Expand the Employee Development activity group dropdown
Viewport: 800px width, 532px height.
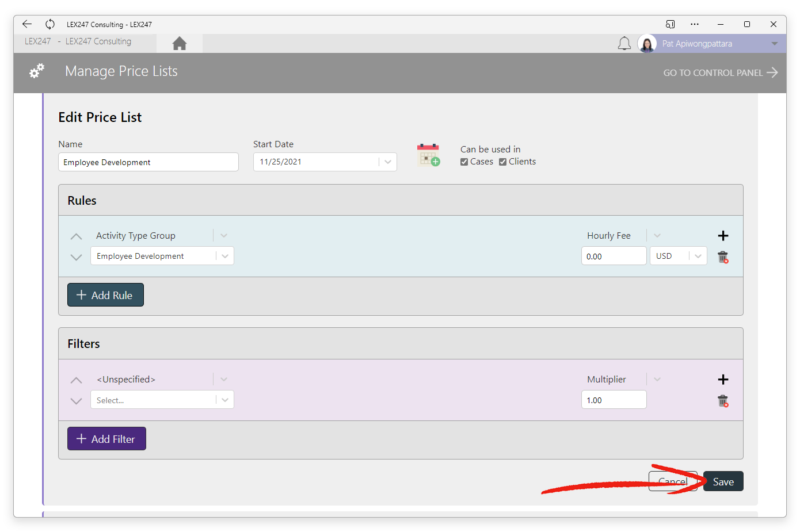click(225, 256)
